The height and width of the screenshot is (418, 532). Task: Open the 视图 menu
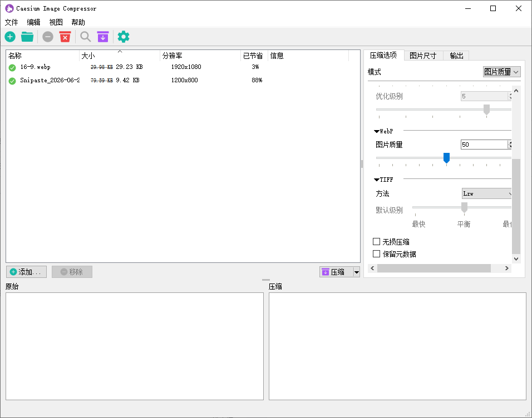click(x=56, y=22)
